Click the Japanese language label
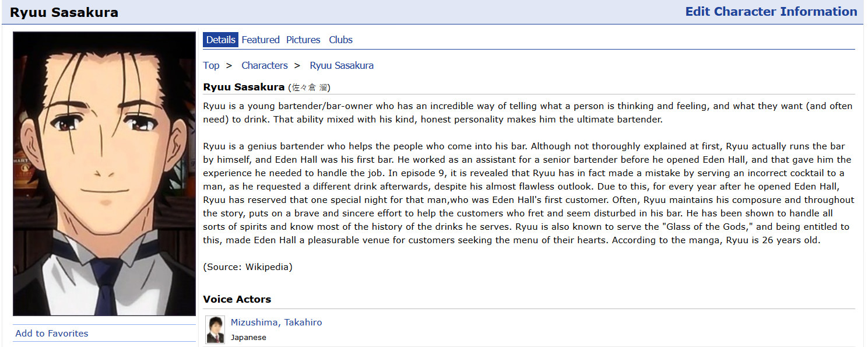The width and height of the screenshot is (868, 347). click(248, 338)
